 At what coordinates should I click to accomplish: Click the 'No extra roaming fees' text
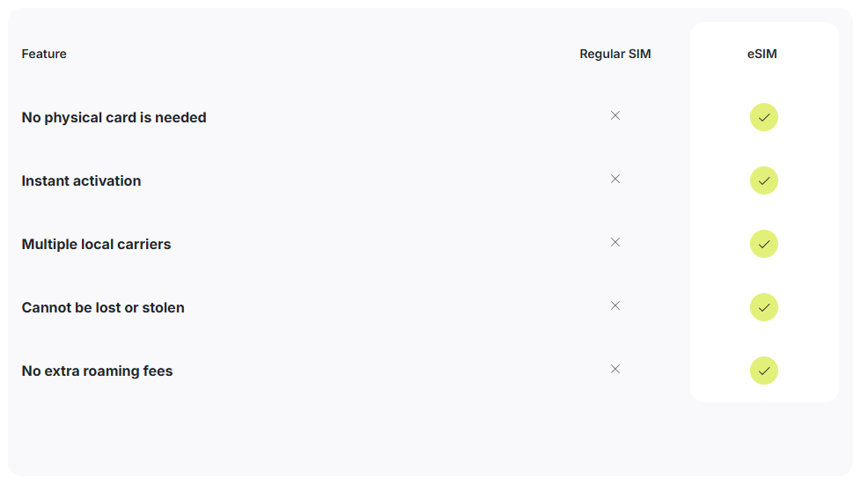[97, 371]
